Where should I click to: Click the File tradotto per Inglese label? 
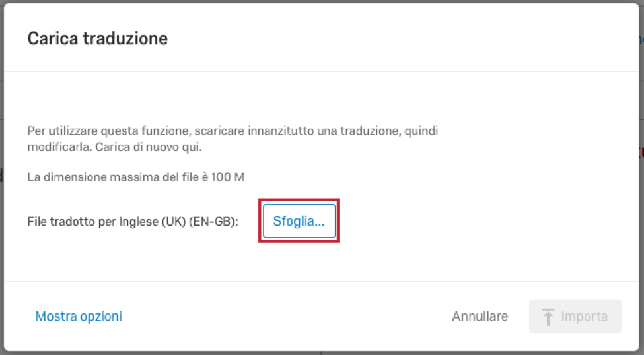point(133,222)
